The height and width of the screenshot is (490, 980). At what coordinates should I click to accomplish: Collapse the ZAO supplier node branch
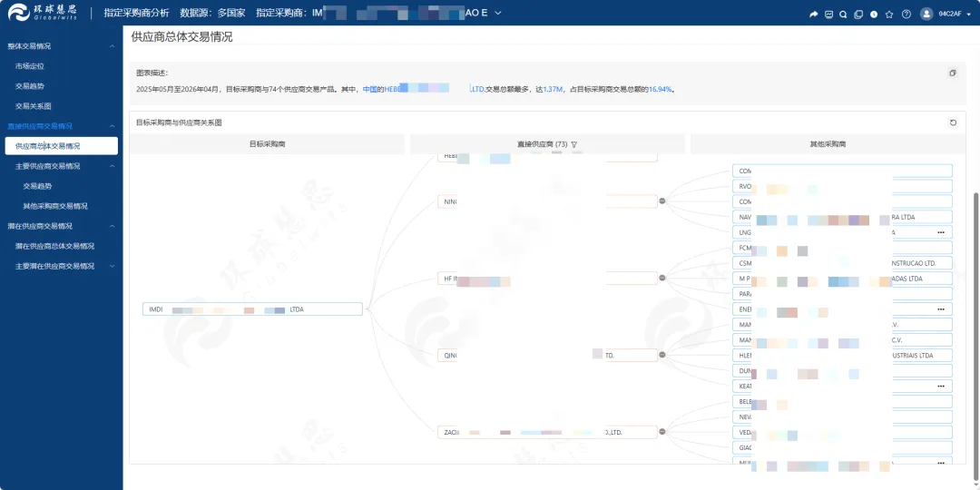coord(661,432)
